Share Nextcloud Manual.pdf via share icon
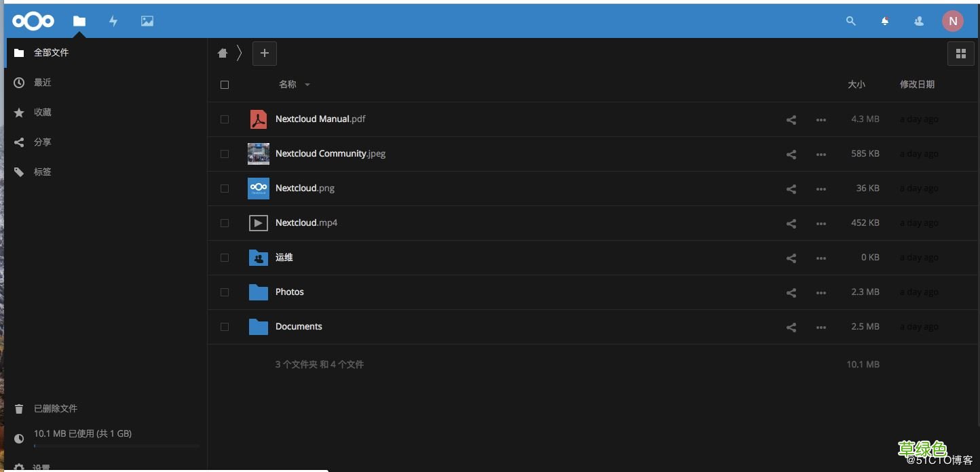 (791, 119)
